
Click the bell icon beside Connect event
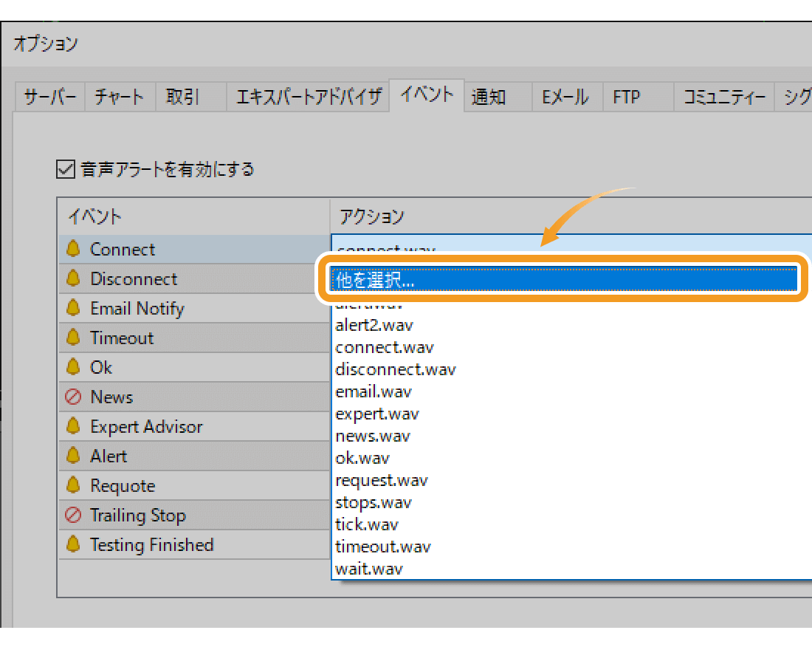tap(72, 249)
